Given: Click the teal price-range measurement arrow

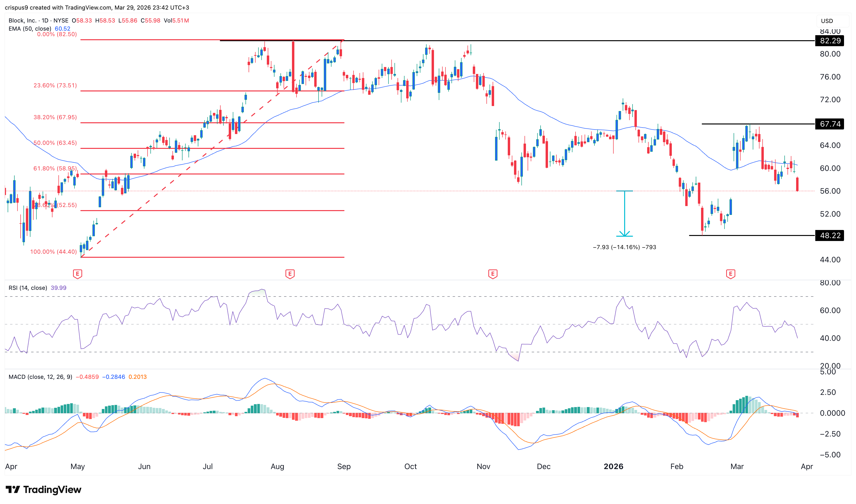Looking at the screenshot, I should 624,214.
